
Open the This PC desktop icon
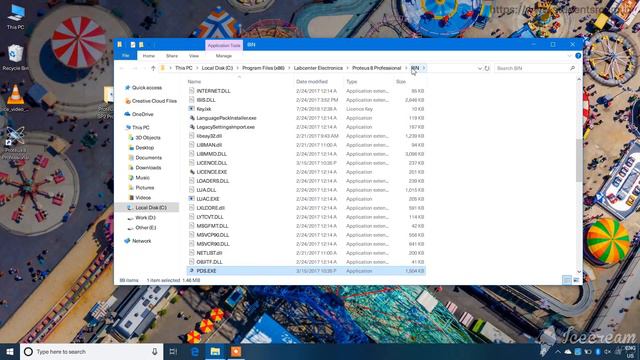point(16,17)
